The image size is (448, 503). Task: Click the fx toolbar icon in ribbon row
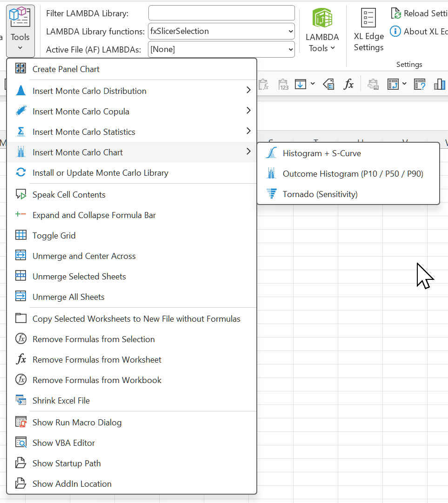[x=348, y=84]
